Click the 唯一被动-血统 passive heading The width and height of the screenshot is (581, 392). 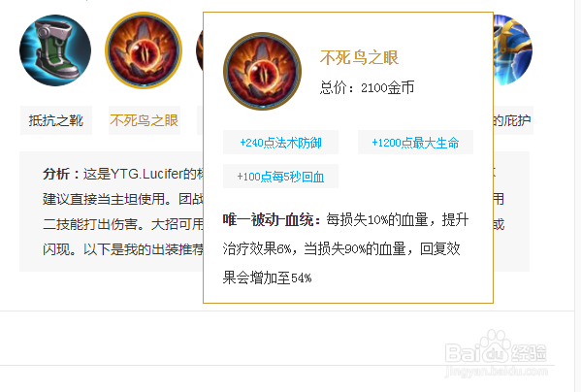272,219
